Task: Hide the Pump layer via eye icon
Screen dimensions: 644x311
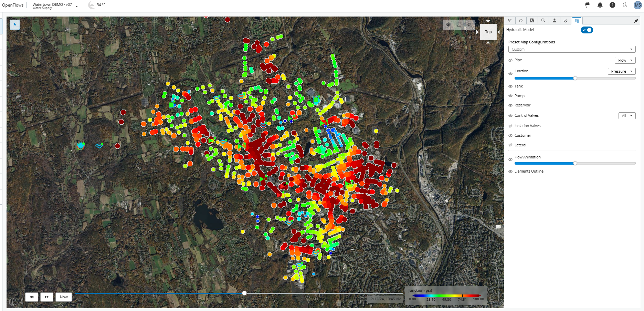Action: [x=510, y=96]
